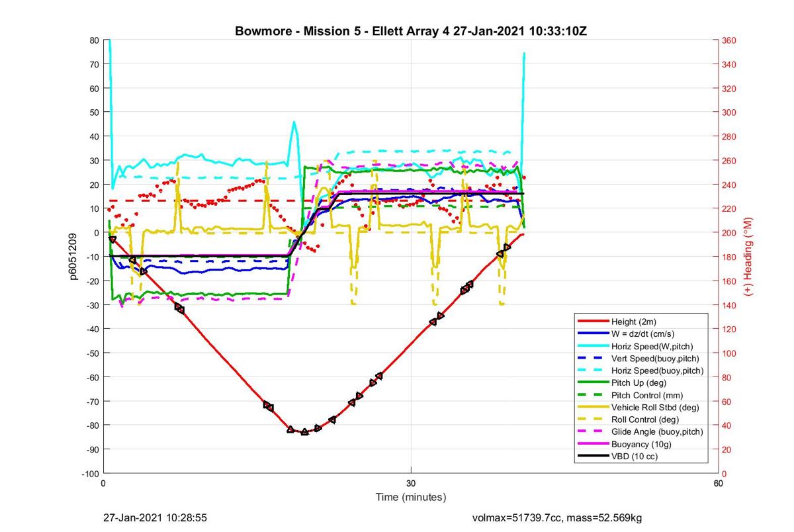The width and height of the screenshot is (794, 532).
Task: Click the '-20' left axis tick label
Action: 92,281
